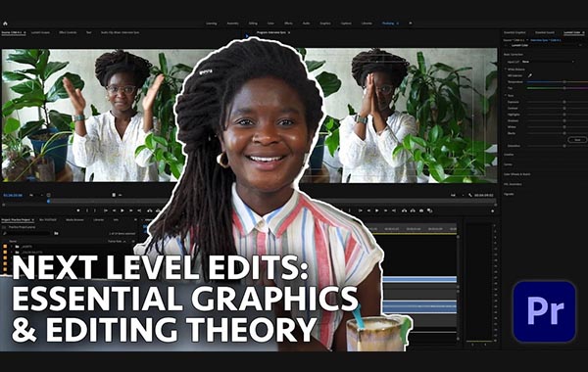Screen dimensions: 588x372
Task: Switch to the Audio workspace
Action: [307, 23]
